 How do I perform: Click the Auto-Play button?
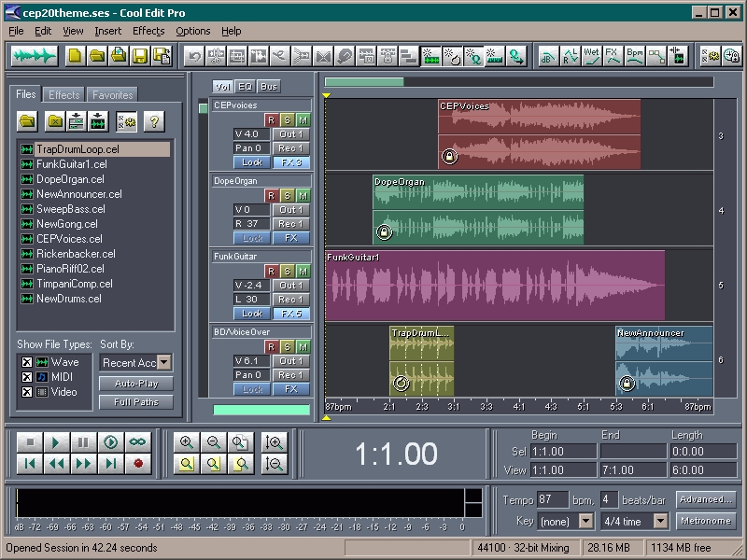pyautogui.click(x=136, y=384)
